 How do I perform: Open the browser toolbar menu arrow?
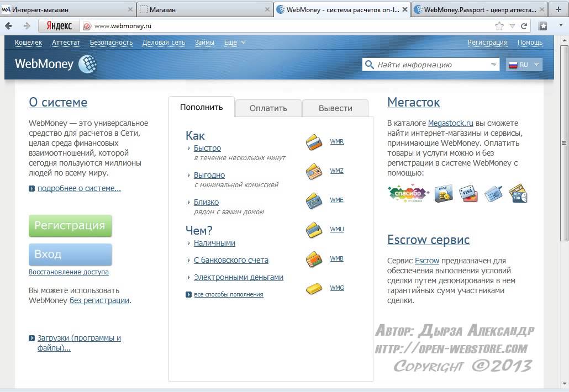pos(561,26)
